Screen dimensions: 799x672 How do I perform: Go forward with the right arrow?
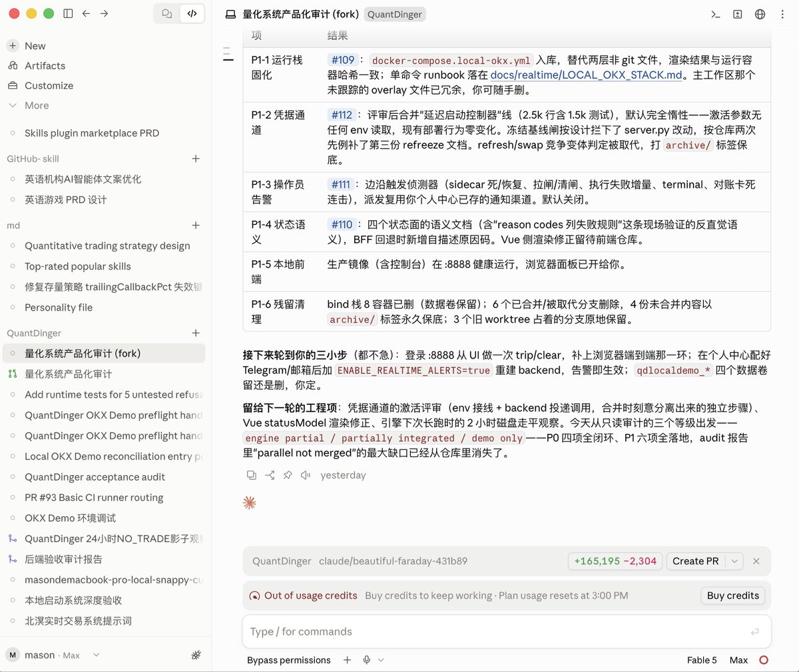pyautogui.click(x=104, y=13)
